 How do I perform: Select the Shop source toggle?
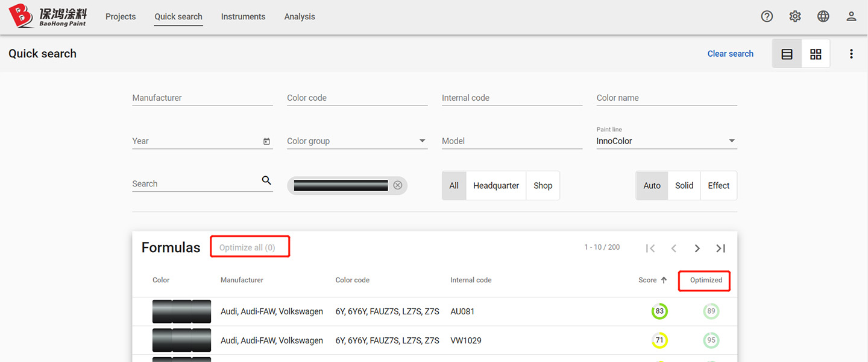[x=542, y=185]
